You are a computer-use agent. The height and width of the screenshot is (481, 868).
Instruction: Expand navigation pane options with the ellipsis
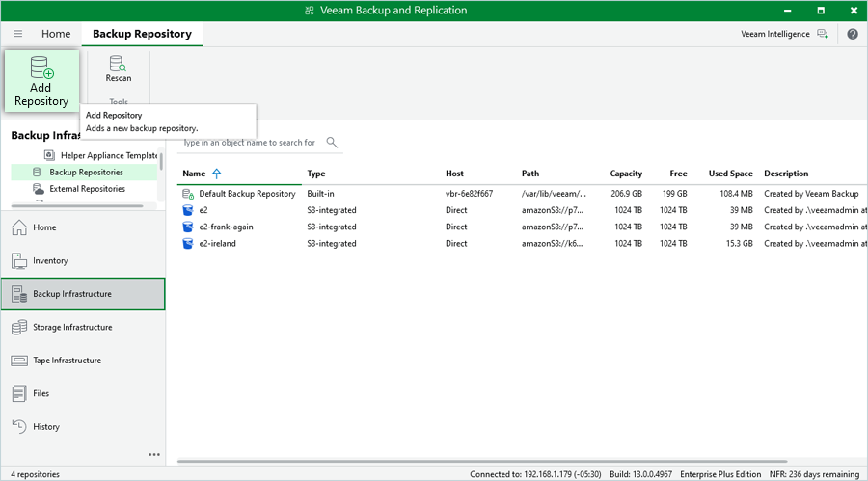153,455
